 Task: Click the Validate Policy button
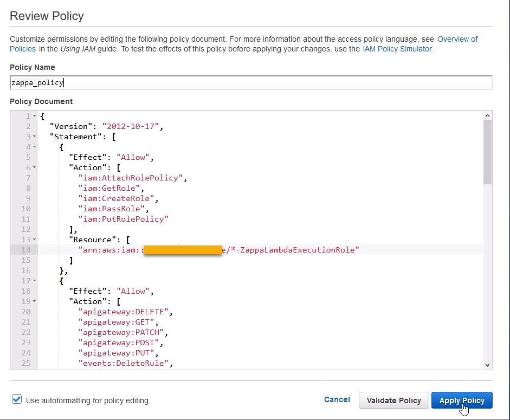[393, 400]
